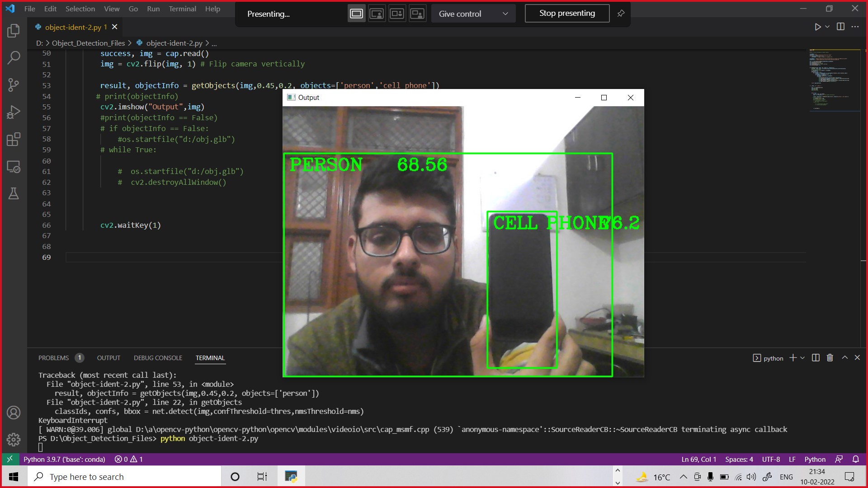868x488 pixels.
Task: Maximize the terminal panel size
Action: click(x=844, y=357)
